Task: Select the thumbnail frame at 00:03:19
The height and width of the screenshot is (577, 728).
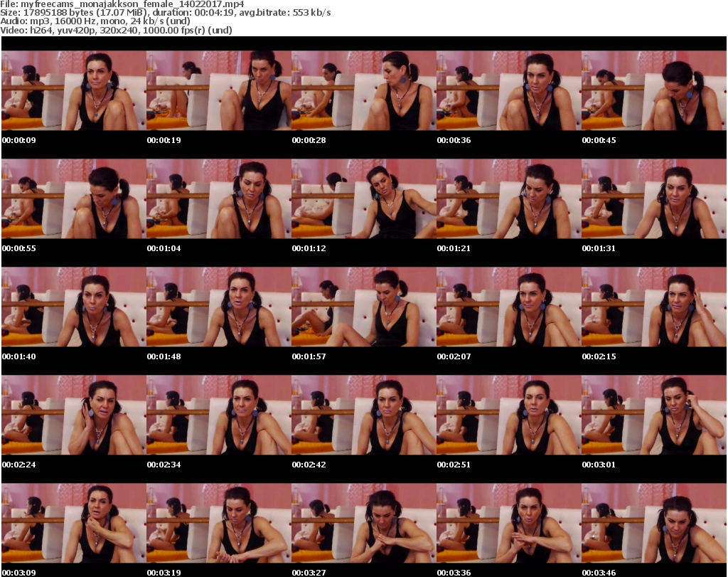Action: tap(219, 523)
